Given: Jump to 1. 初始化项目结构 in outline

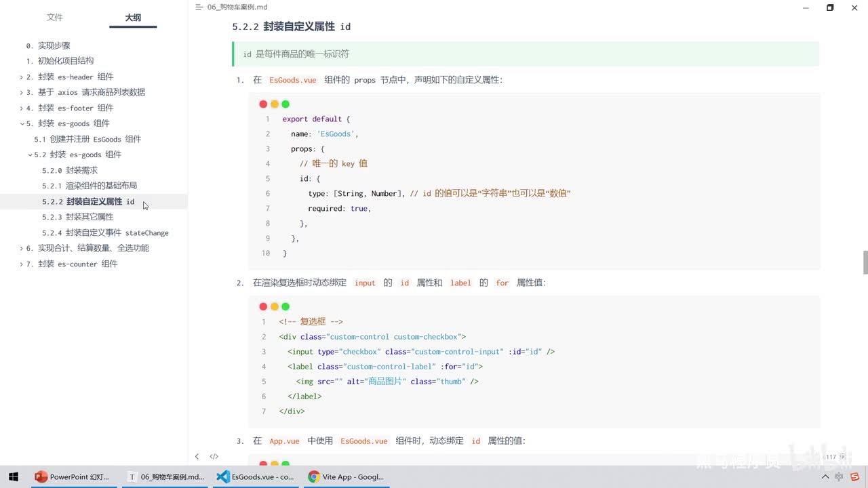Looking at the screenshot, I should tap(60, 61).
